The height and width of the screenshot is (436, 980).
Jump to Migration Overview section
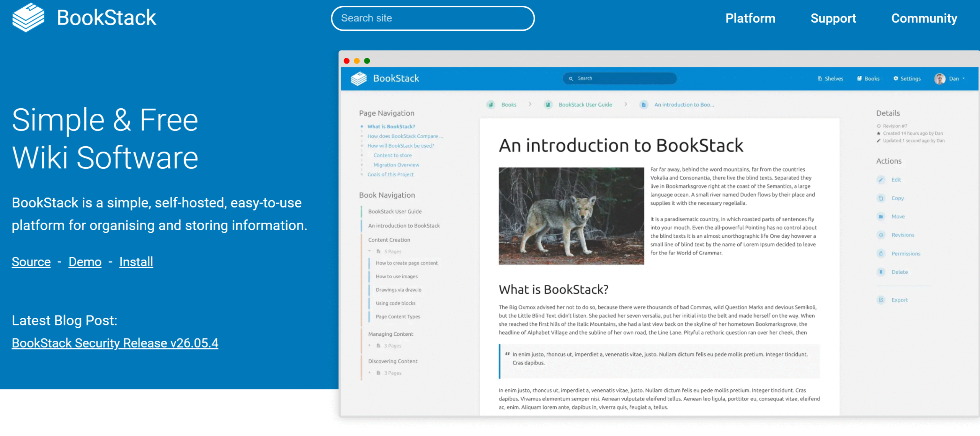[x=396, y=165]
